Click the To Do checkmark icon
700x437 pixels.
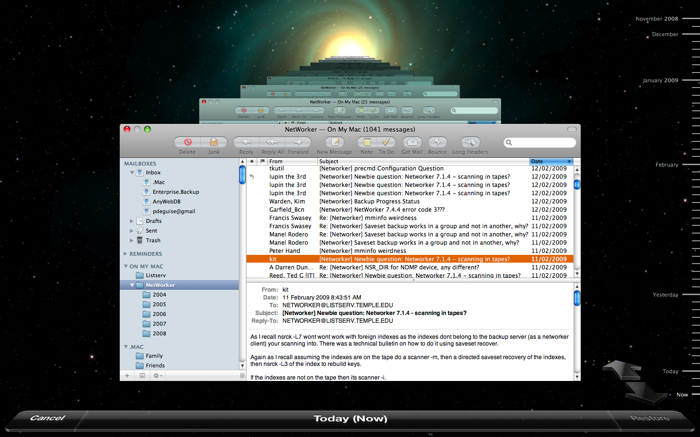386,142
